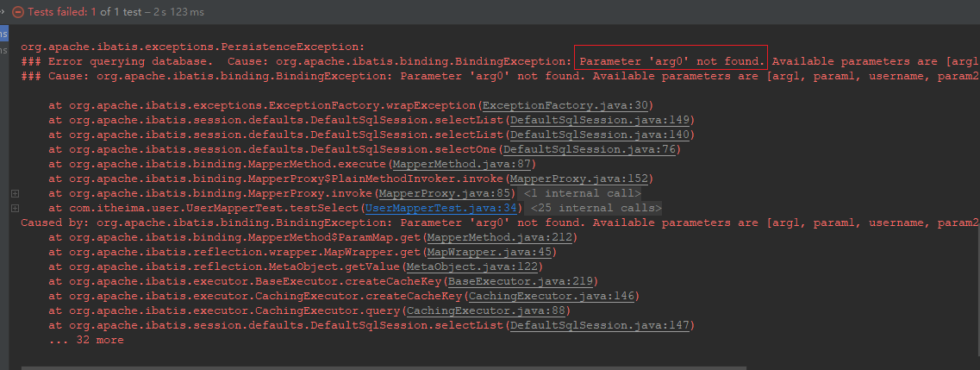Go to BaseExecutor.java:219 source

pos(522,281)
